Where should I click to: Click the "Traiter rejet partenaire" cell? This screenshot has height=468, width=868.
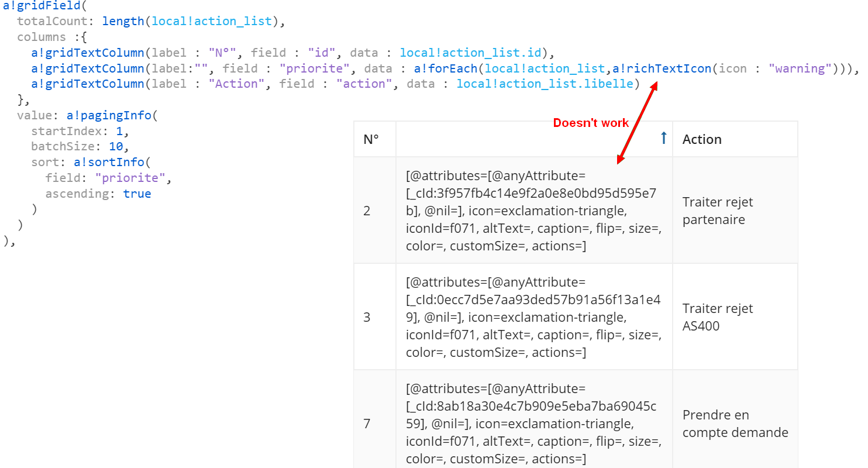(718, 211)
